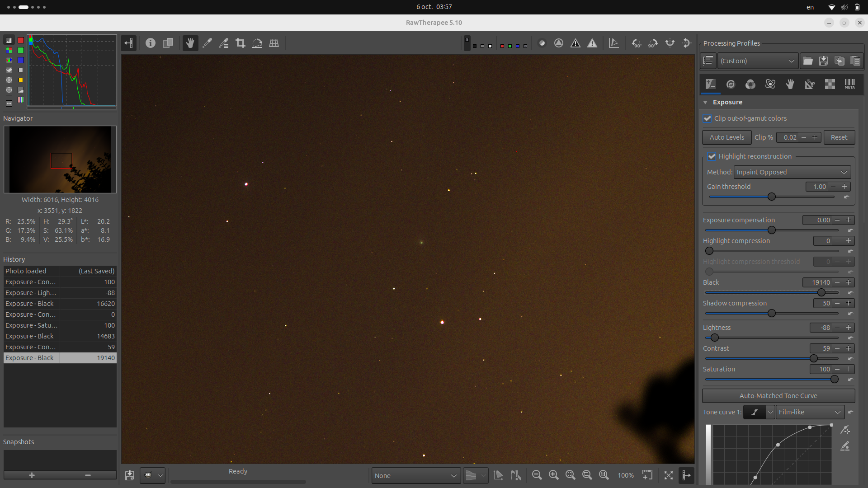
Task: Click the Contrast slider handle
Action: (814, 359)
